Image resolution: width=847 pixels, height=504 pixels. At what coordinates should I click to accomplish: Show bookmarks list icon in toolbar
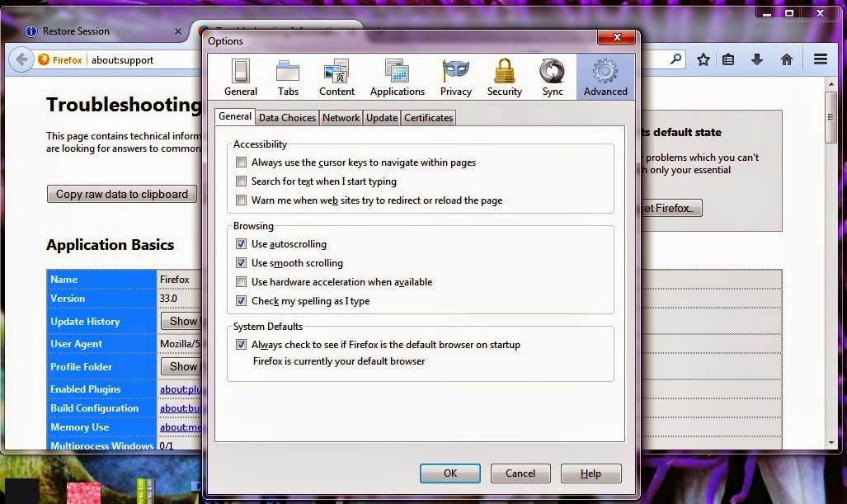pos(728,59)
